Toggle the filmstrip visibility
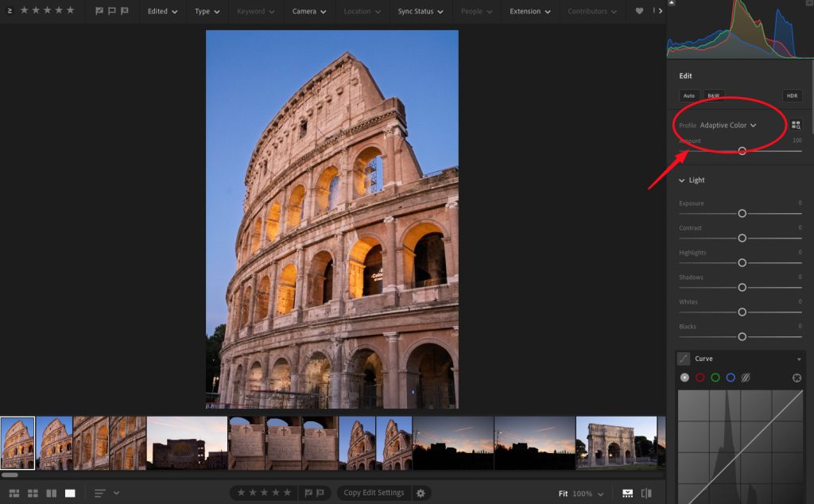 point(628,493)
